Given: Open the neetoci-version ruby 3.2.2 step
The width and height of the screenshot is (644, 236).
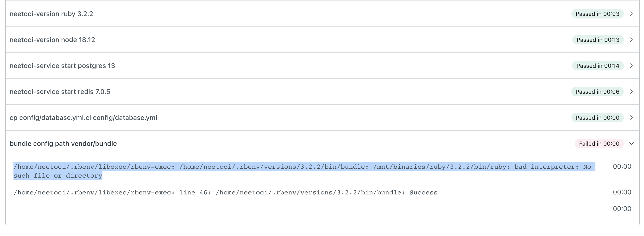Looking at the screenshot, I should 51,14.
